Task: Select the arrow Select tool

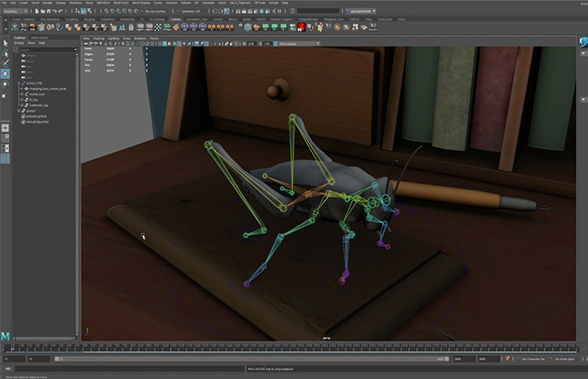Action: coord(5,43)
